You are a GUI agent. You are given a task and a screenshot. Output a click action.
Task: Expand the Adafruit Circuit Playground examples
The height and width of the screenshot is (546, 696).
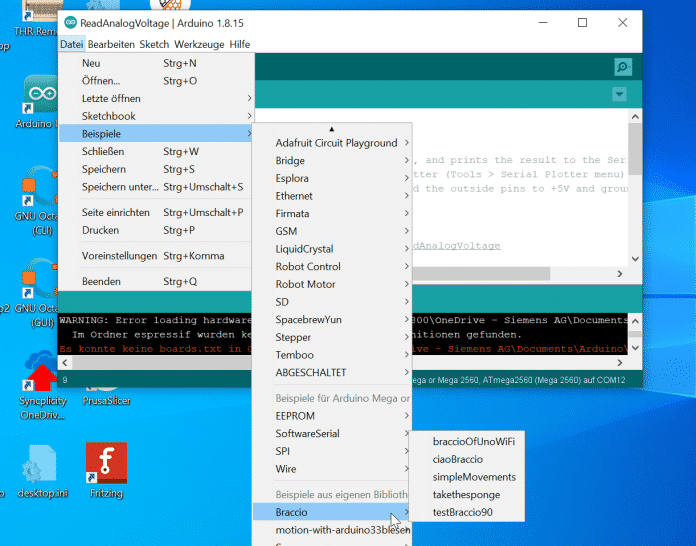coord(336,143)
